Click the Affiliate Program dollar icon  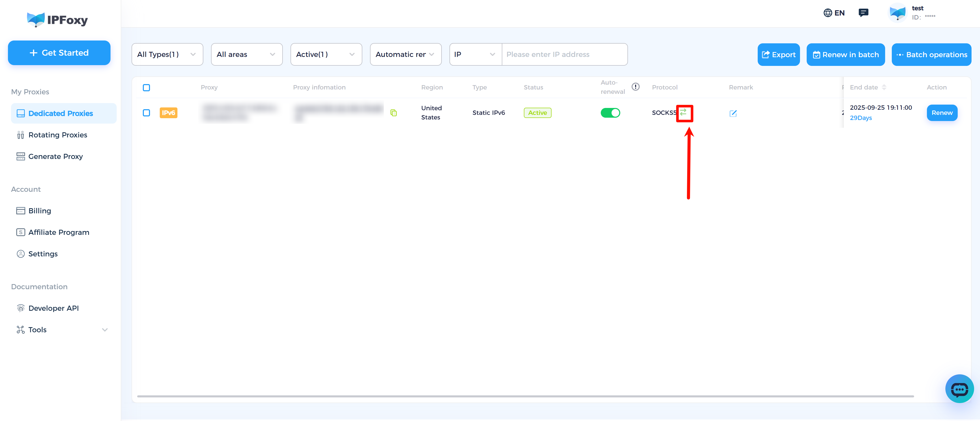click(21, 232)
